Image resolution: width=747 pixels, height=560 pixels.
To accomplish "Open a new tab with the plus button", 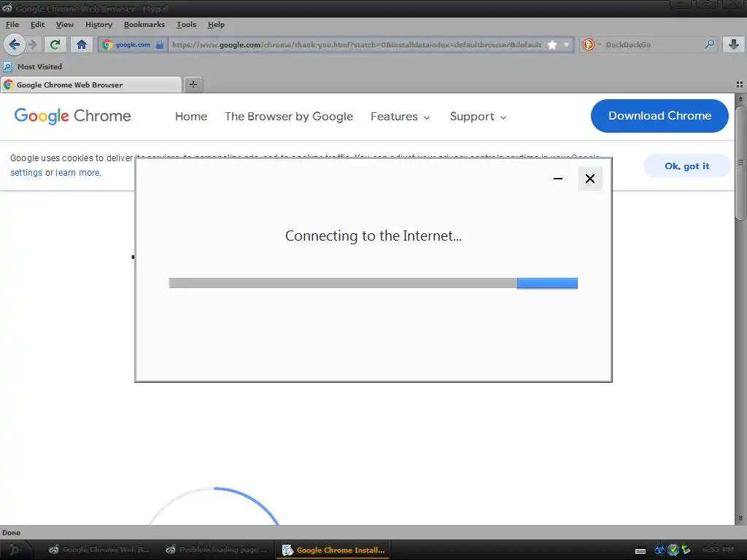I will point(193,85).
